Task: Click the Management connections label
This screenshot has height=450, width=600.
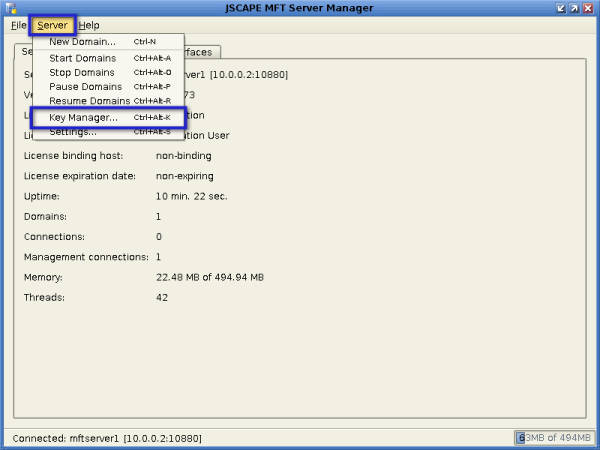Action: pos(86,257)
